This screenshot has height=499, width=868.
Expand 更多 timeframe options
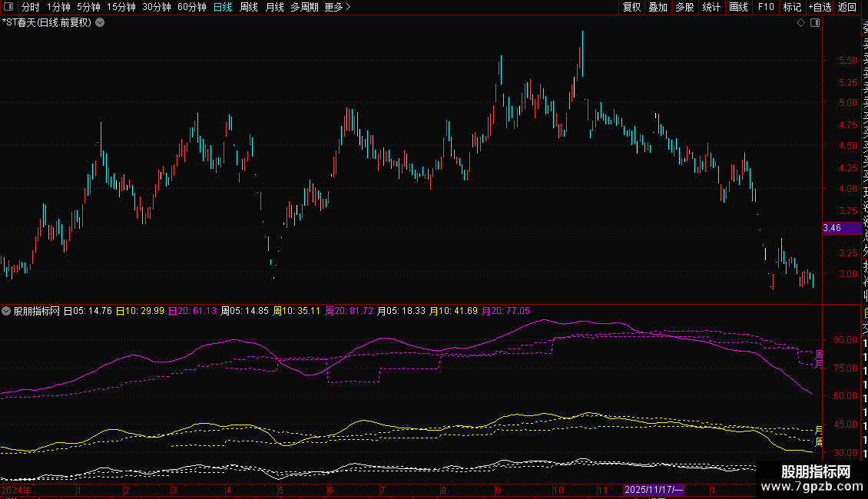[337, 7]
